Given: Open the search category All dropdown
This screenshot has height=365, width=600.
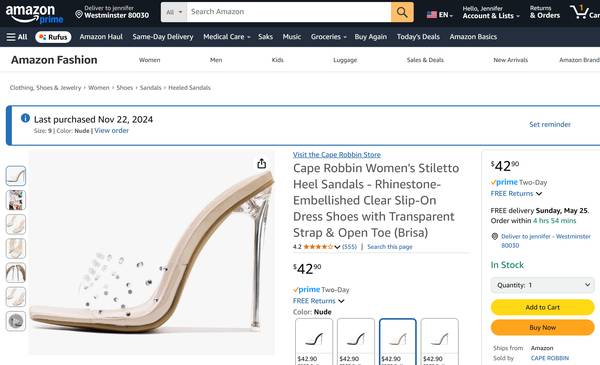Looking at the screenshot, I should (x=174, y=12).
